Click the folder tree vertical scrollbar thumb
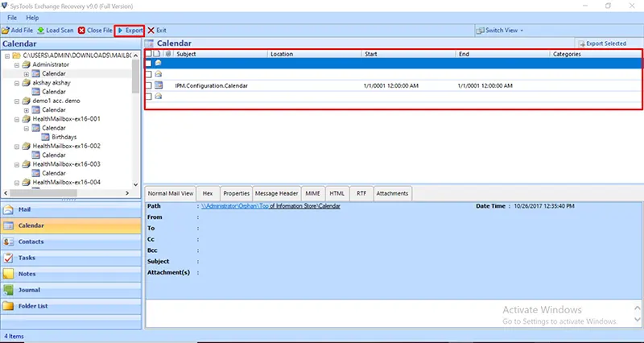 tap(135, 76)
